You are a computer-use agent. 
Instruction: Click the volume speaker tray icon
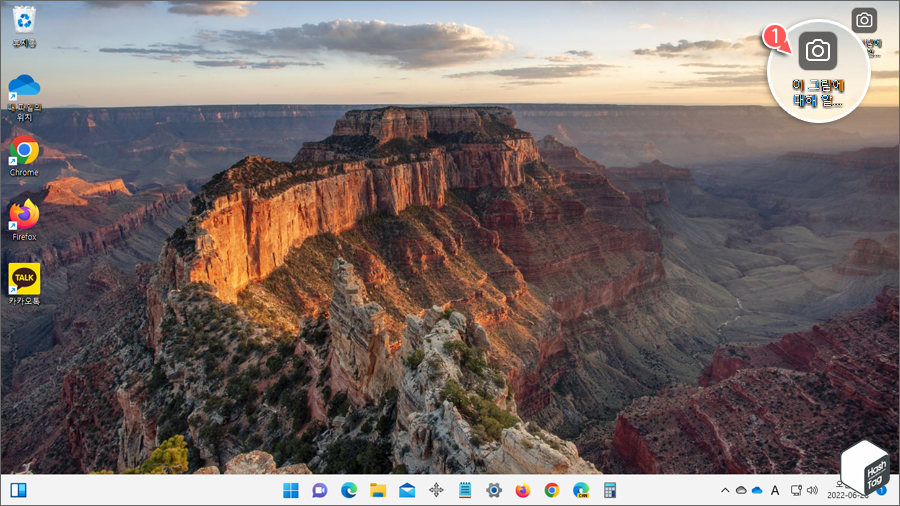point(812,490)
